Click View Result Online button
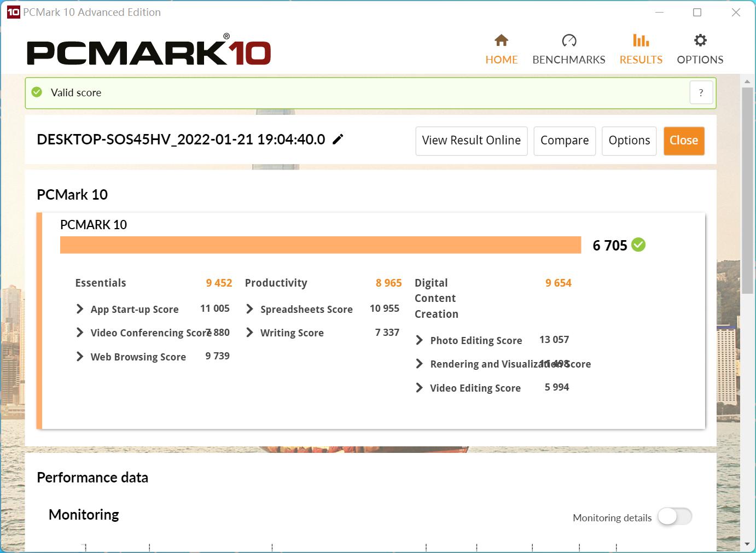 tap(472, 141)
